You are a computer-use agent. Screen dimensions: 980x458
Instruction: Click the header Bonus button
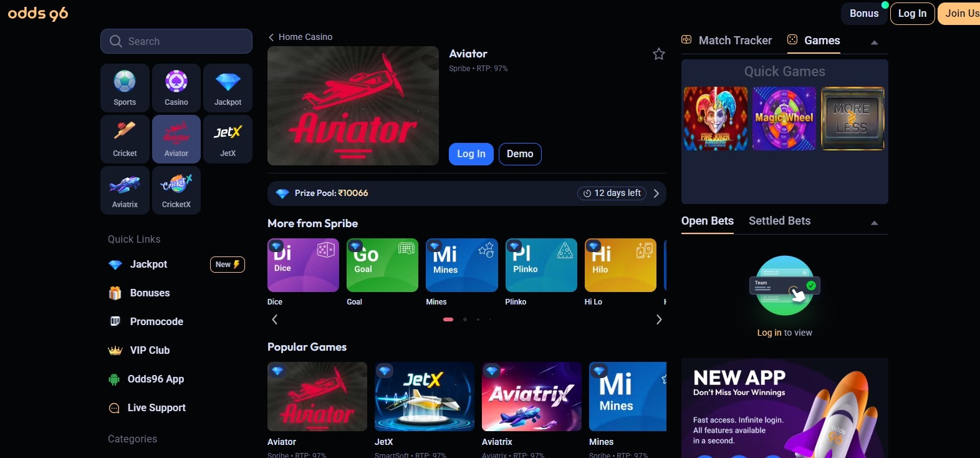coord(864,13)
